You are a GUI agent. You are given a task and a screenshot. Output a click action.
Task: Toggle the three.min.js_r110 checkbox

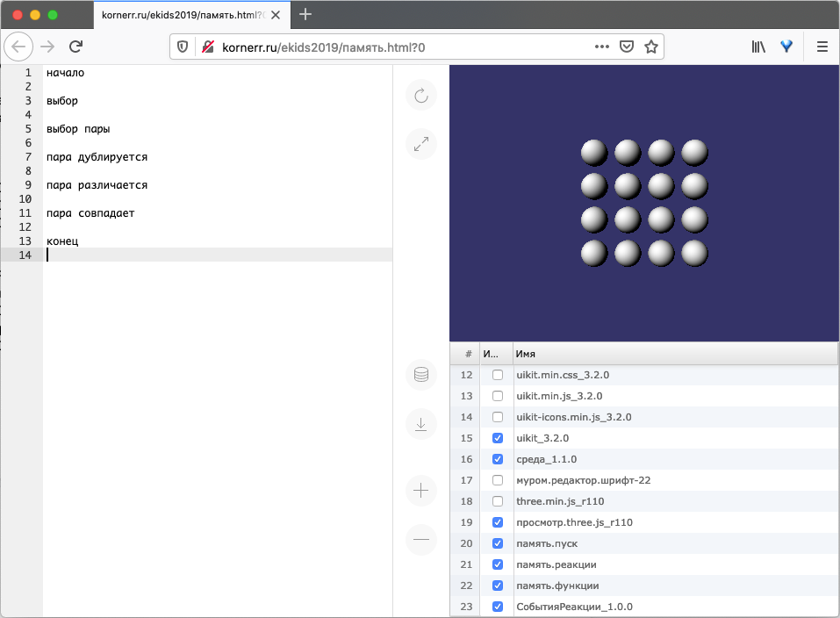click(x=498, y=501)
